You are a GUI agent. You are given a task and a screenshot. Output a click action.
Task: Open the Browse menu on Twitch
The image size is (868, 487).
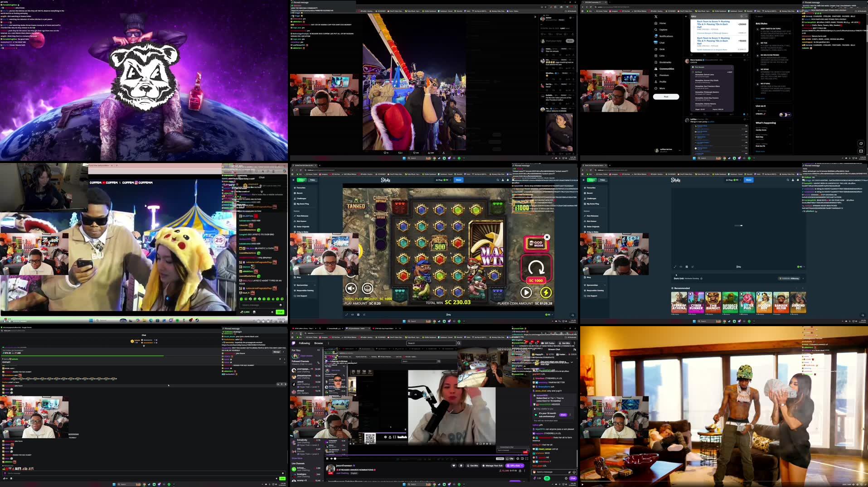[x=319, y=343]
